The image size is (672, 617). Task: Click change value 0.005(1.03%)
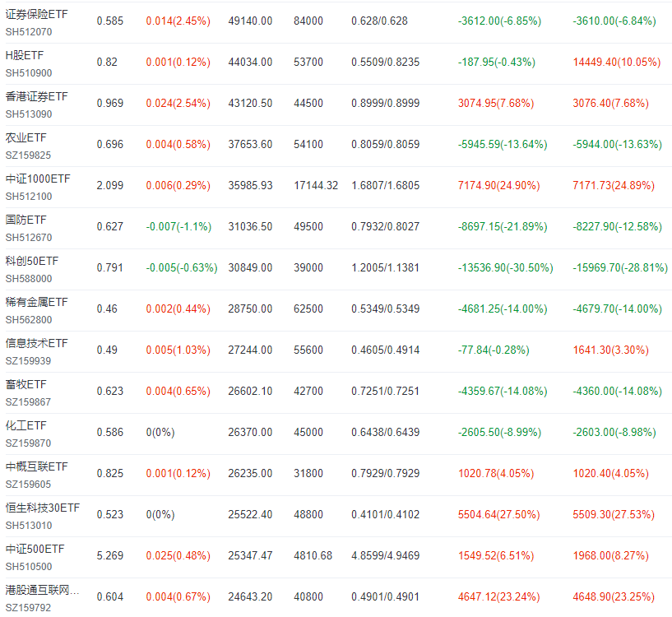178,350
